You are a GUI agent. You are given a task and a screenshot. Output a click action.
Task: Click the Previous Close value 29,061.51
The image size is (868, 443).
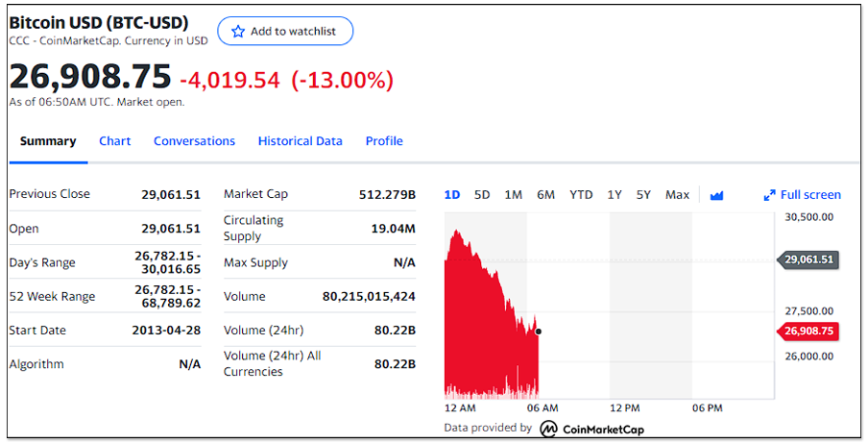click(171, 195)
